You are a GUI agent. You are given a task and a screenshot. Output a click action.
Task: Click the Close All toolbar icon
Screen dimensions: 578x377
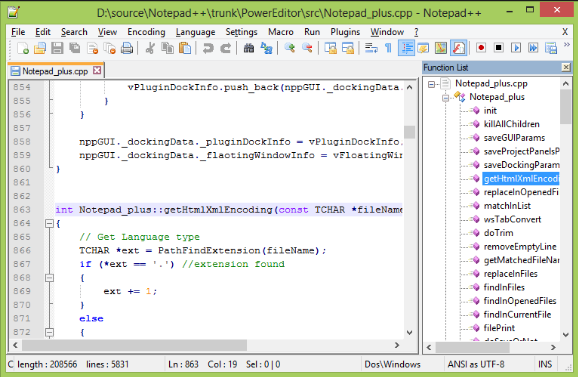coord(109,48)
